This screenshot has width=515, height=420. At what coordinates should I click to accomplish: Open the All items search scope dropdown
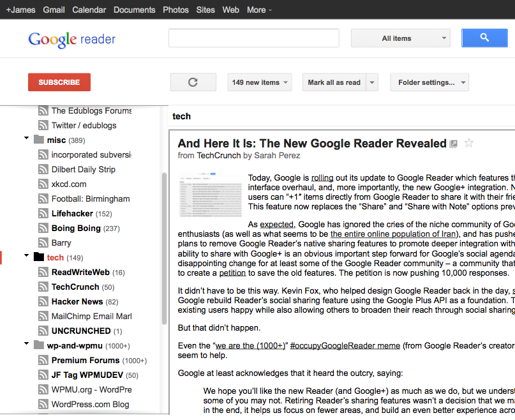(400, 38)
